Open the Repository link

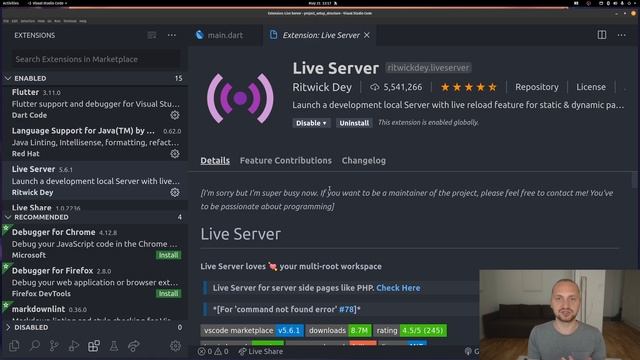pyautogui.click(x=536, y=87)
